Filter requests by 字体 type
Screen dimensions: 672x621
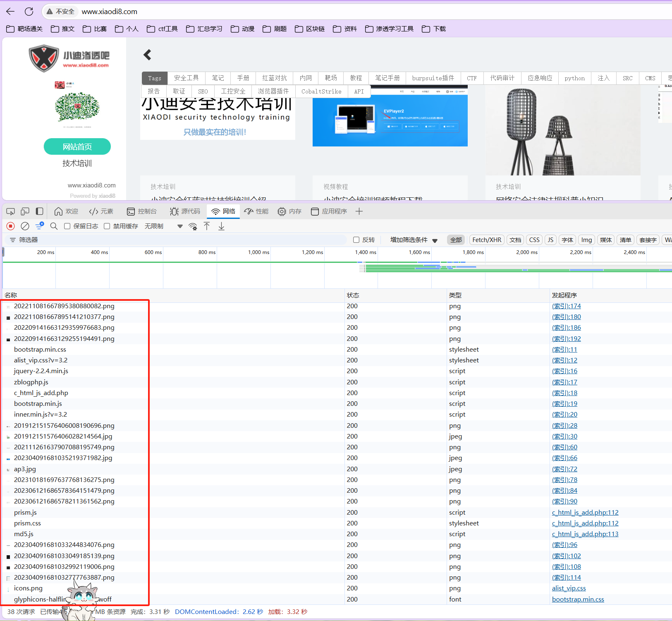(567, 240)
